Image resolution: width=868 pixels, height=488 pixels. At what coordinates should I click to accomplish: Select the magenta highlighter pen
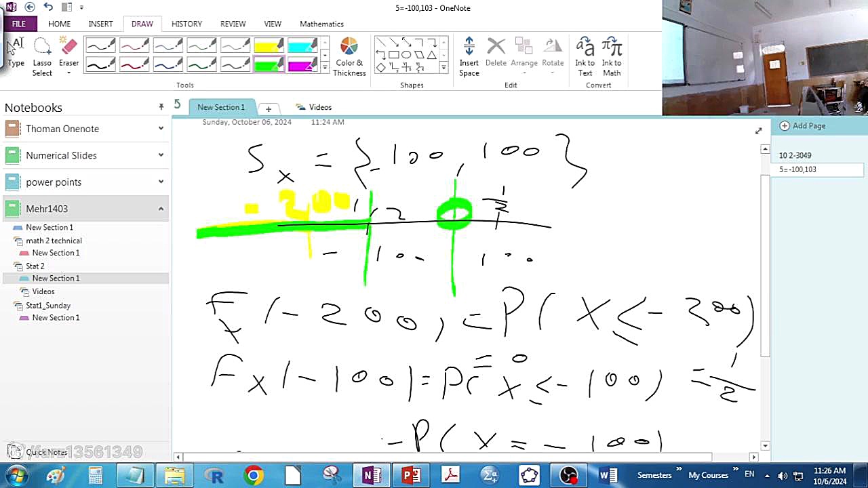pos(302,64)
